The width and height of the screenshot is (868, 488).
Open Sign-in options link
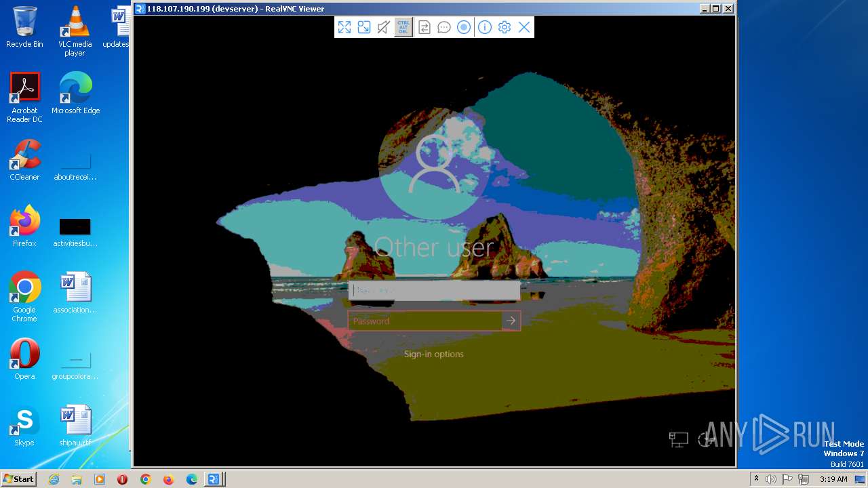[x=434, y=354]
